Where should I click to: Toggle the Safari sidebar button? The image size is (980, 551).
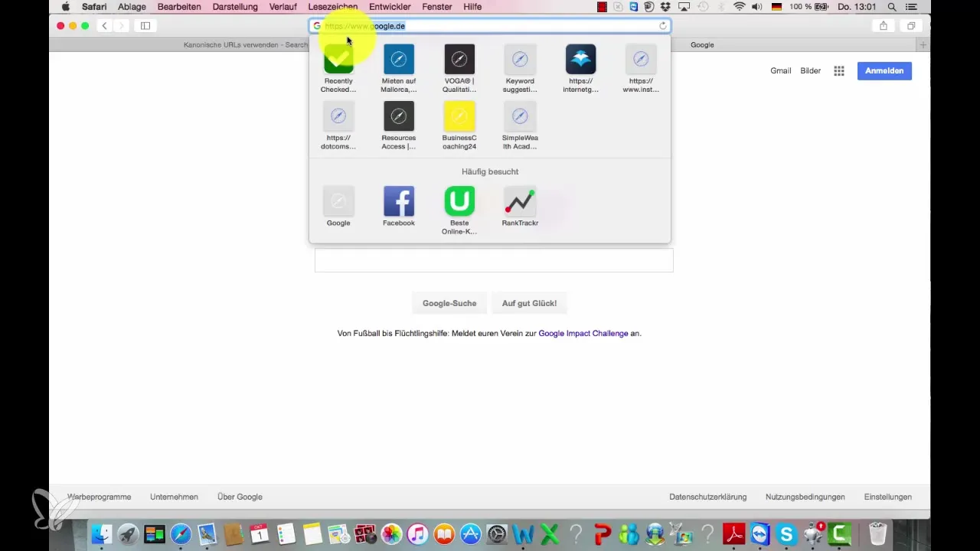tap(145, 26)
